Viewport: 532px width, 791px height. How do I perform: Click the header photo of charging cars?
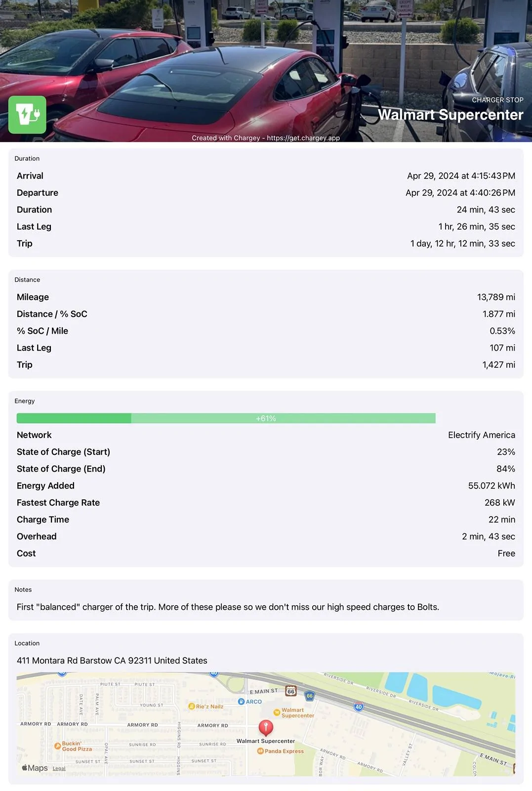click(x=266, y=71)
